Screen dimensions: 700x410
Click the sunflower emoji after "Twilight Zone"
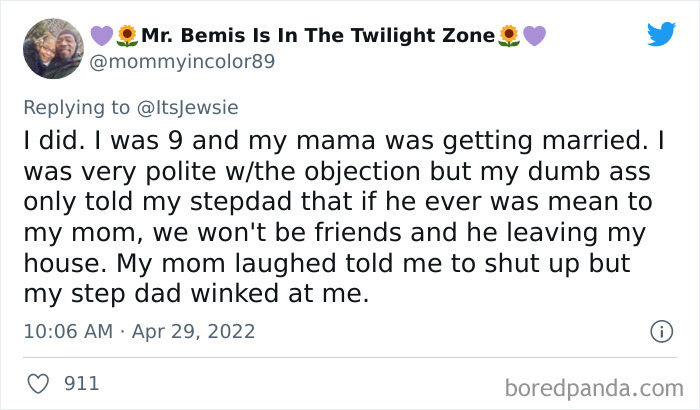(509, 37)
